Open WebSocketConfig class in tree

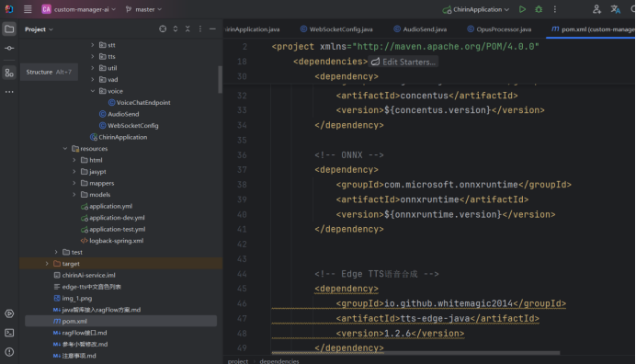pyautogui.click(x=129, y=125)
